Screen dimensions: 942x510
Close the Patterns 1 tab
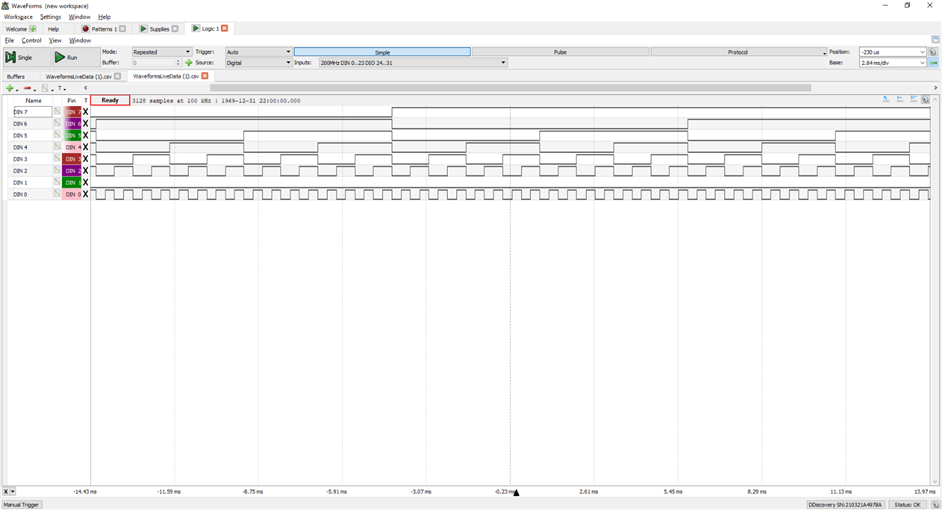pos(123,29)
